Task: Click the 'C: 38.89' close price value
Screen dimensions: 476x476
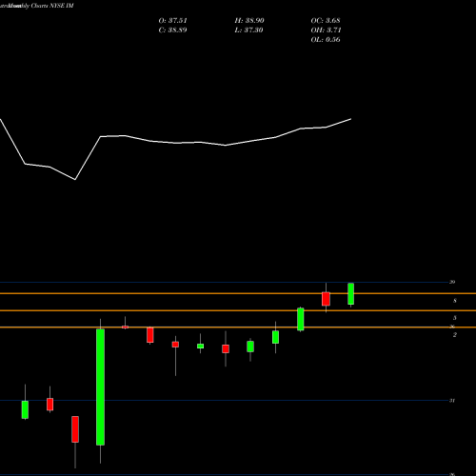Action: tap(172, 30)
